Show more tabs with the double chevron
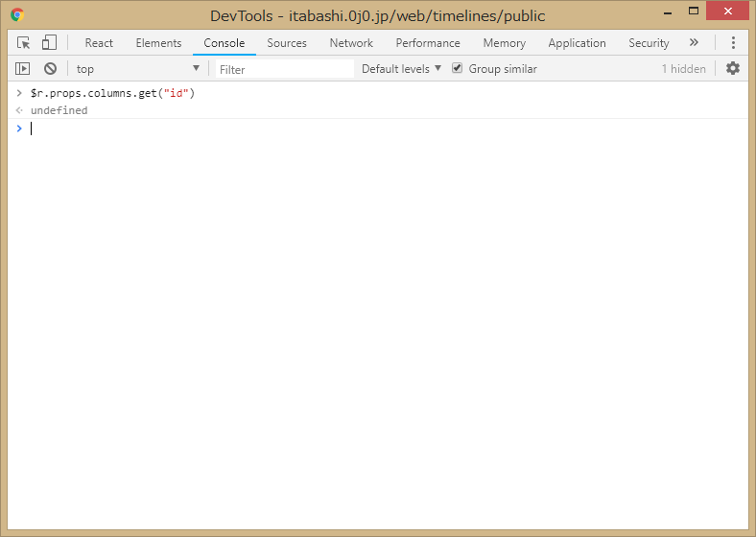The image size is (756, 537). pos(694,43)
